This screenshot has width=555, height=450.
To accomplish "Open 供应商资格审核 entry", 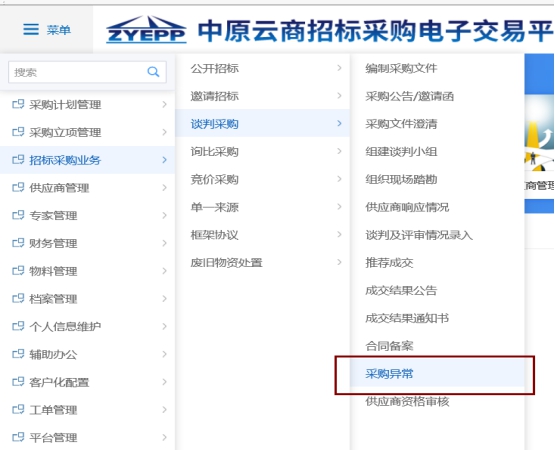I will click(407, 401).
